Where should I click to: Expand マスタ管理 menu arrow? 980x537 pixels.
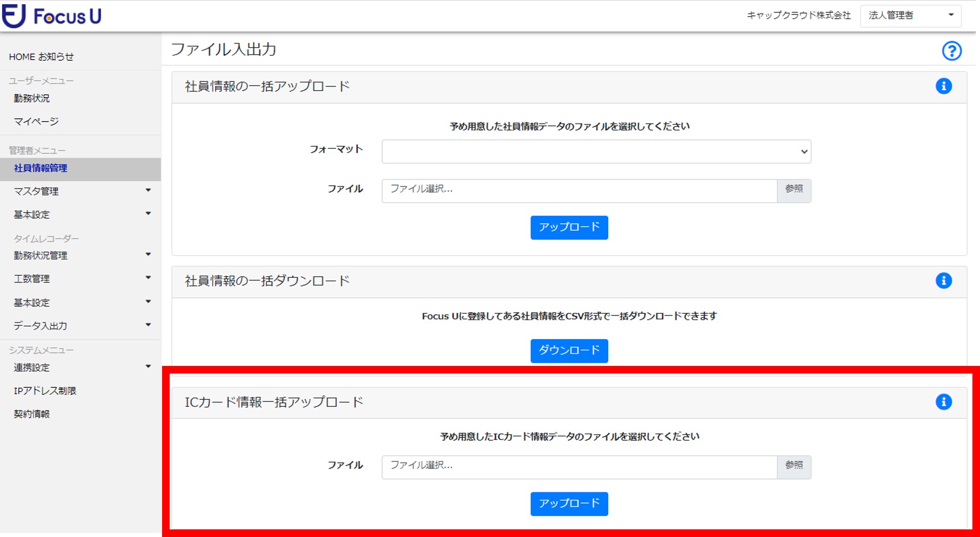click(x=148, y=190)
